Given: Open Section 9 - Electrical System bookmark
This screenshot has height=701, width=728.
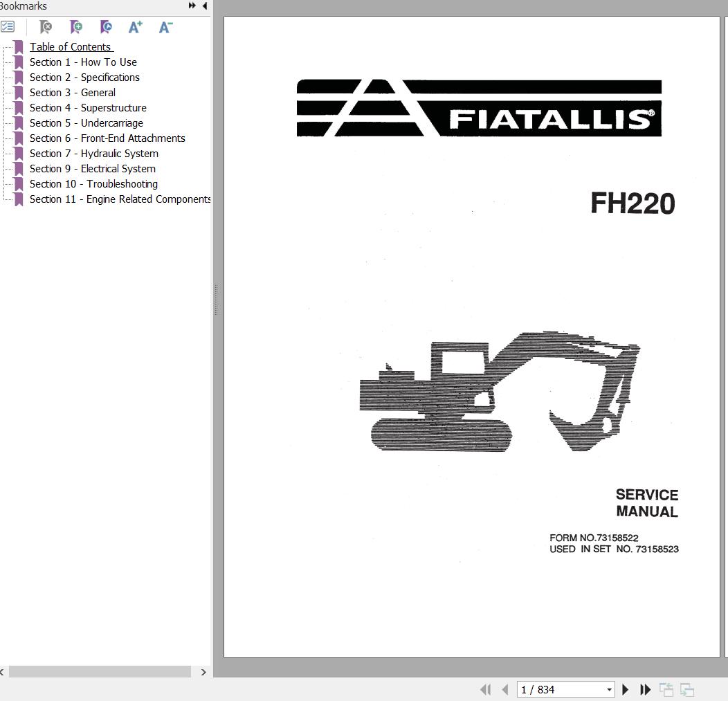Looking at the screenshot, I should (93, 169).
